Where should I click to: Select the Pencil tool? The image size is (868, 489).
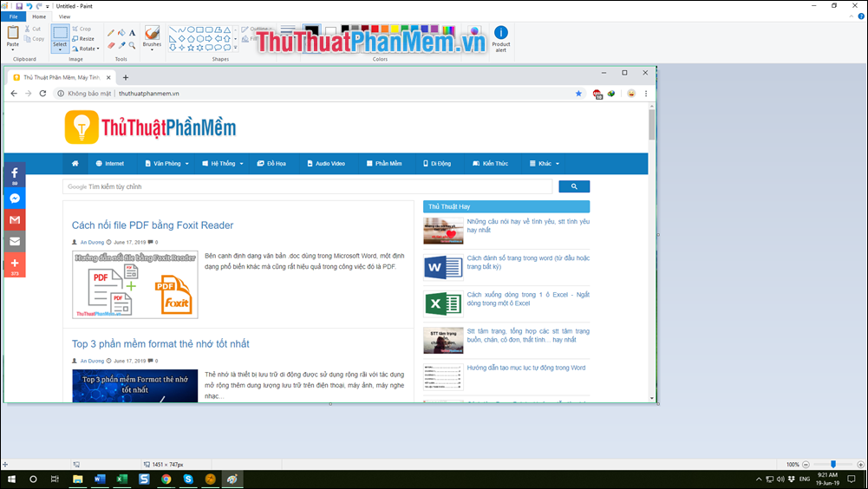click(x=110, y=33)
